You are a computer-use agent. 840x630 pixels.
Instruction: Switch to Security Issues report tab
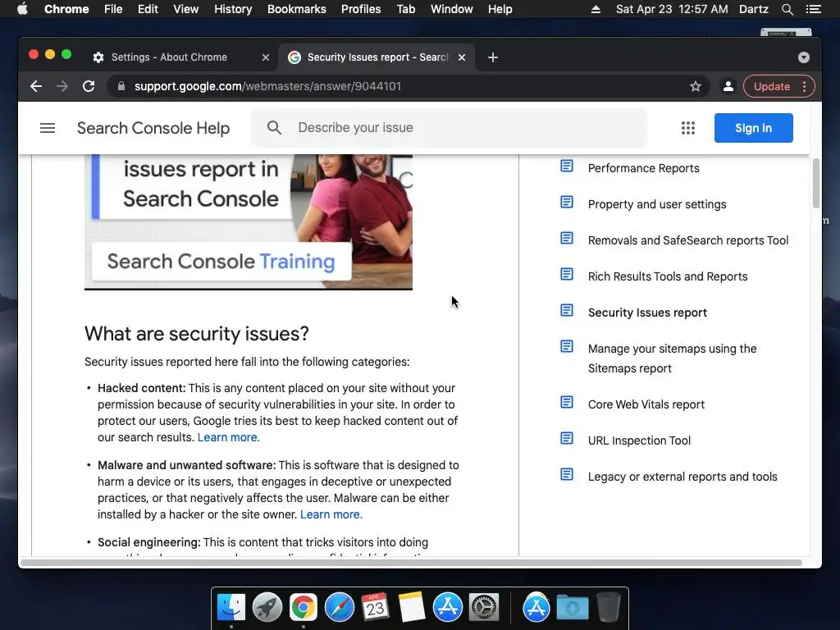[377, 57]
